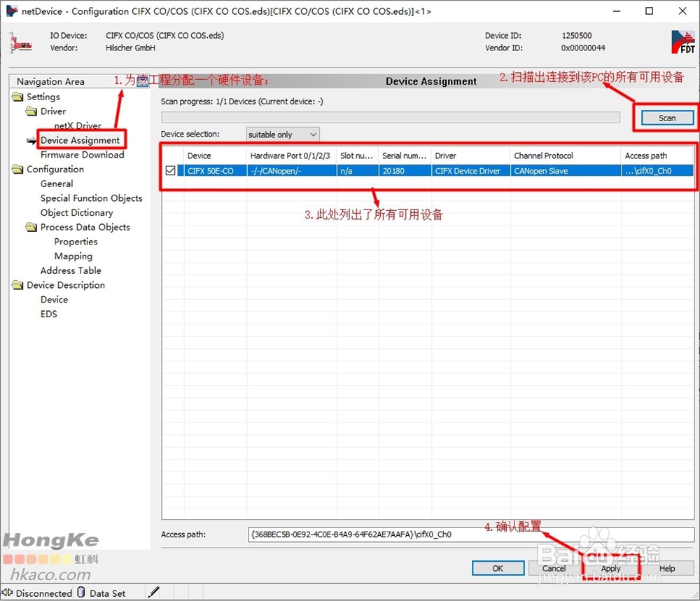
Task: Click the Help button
Action: [667, 568]
